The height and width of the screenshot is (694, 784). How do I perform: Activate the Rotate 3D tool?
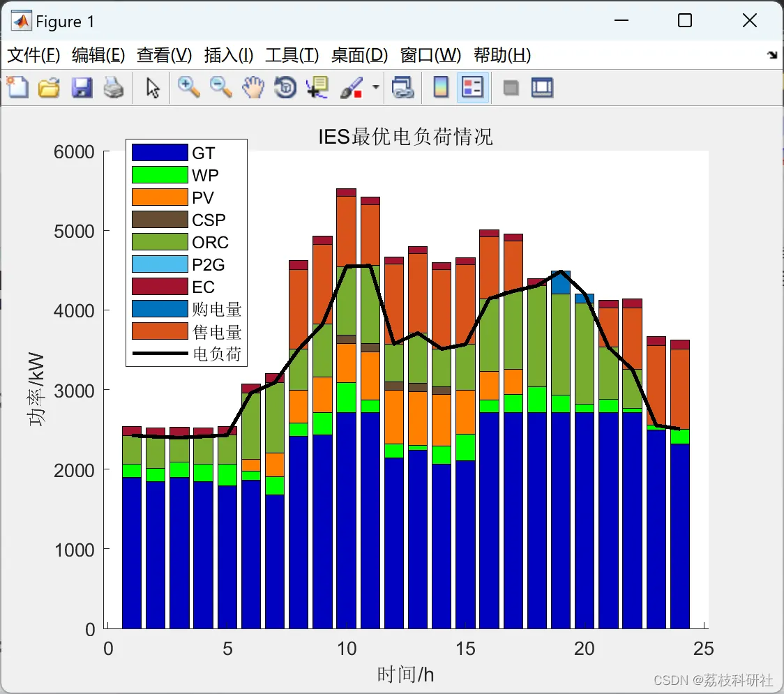click(285, 87)
